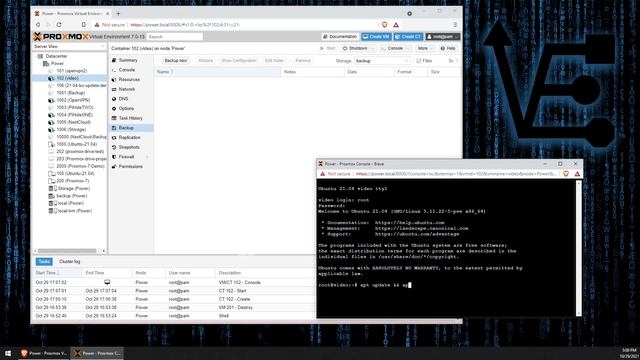Open Brave Shields icon in the main window
640x360 pixels.
(x=384, y=25)
